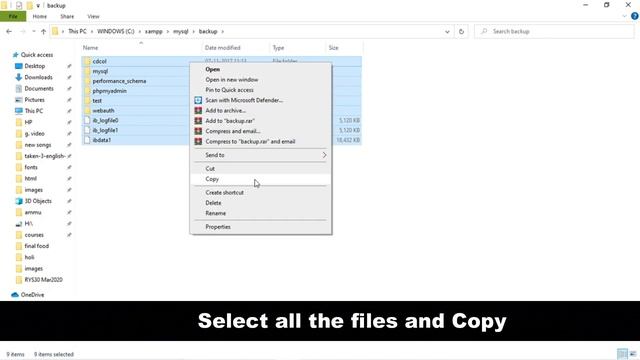Image resolution: width=640 pixels, height=360 pixels.
Task: Click the 3D Objects icon in sidebar
Action: (18, 201)
